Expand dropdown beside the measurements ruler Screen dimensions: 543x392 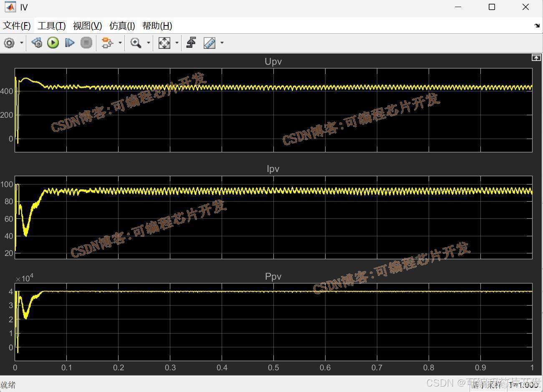point(222,43)
